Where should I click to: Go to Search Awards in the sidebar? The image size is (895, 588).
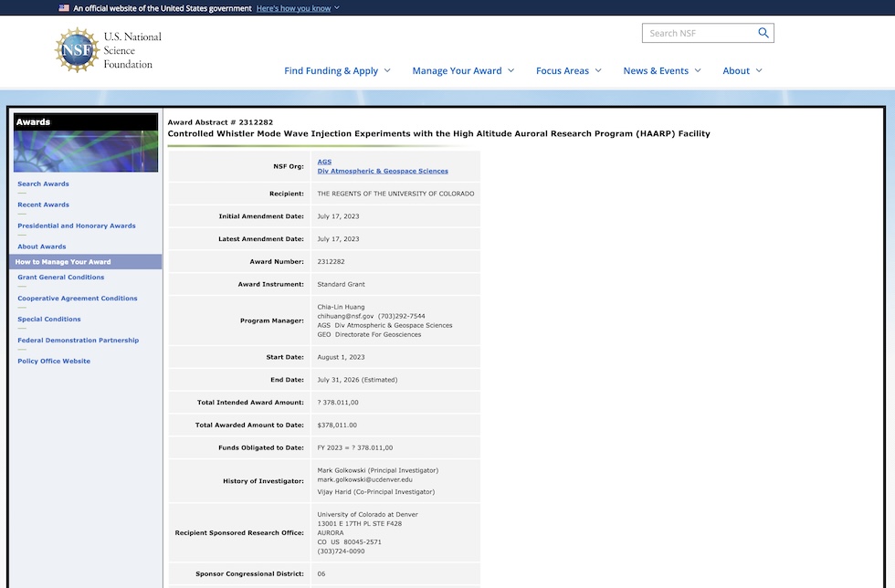(43, 184)
